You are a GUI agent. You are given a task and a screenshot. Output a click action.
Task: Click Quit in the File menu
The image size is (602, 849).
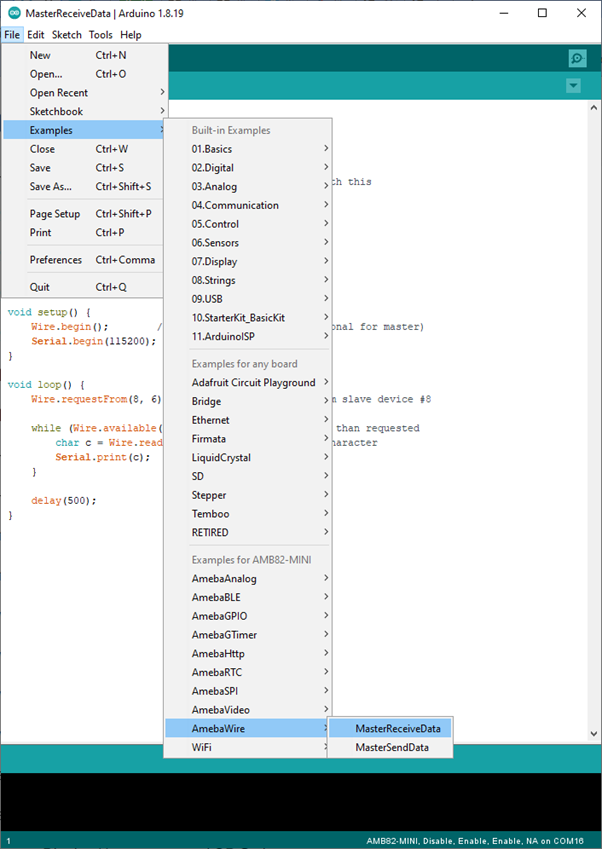(40, 287)
